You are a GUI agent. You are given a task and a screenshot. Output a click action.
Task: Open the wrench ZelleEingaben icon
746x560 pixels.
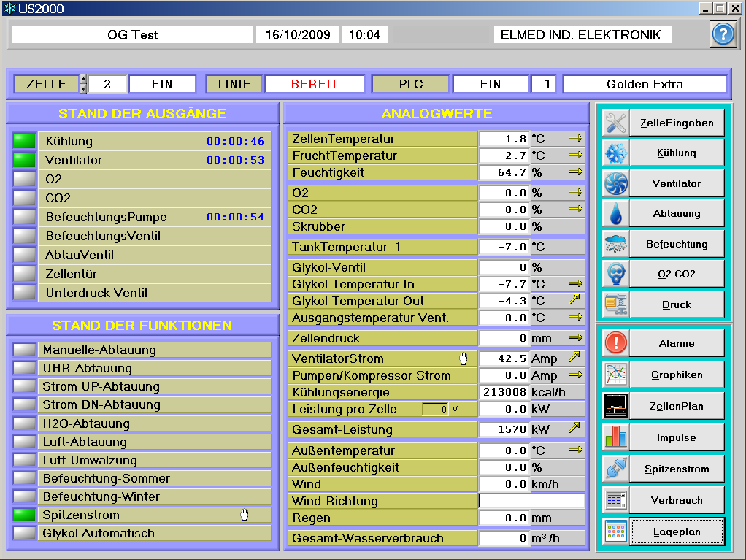[x=616, y=123]
